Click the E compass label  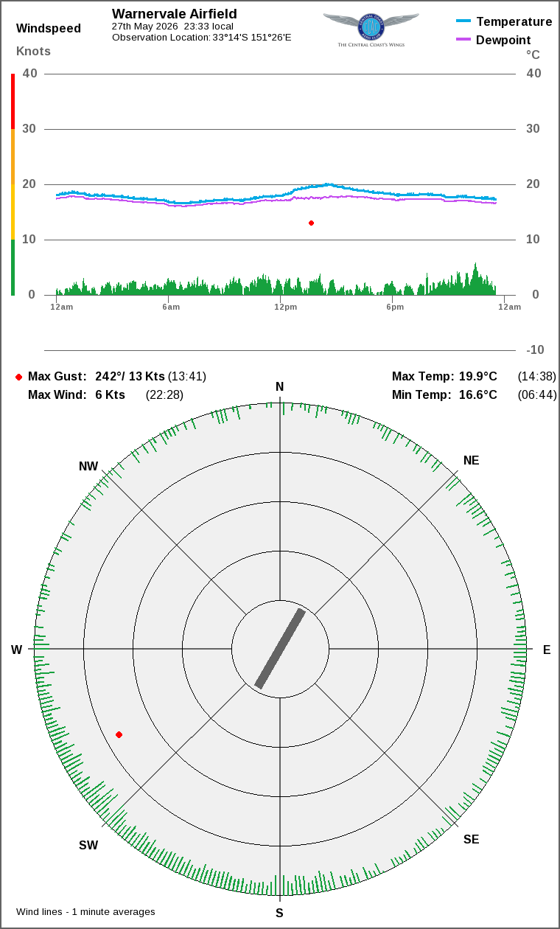click(547, 650)
